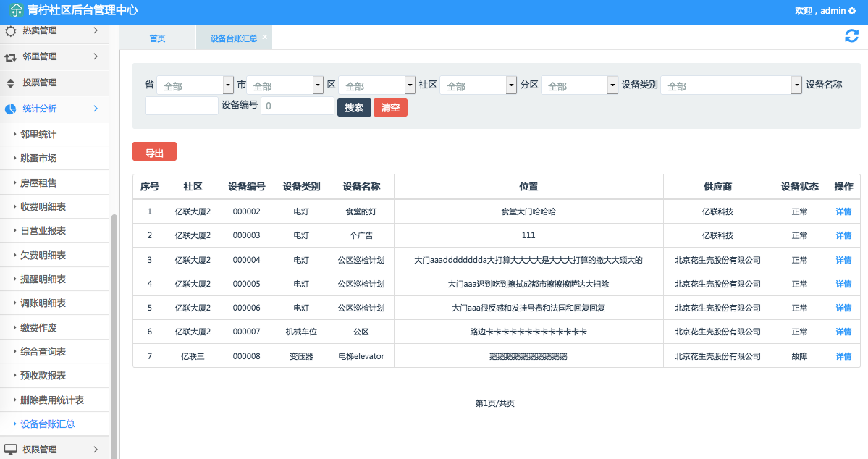868x459 pixels.
Task: Click the 亿联三 community cell
Action: (x=193, y=356)
